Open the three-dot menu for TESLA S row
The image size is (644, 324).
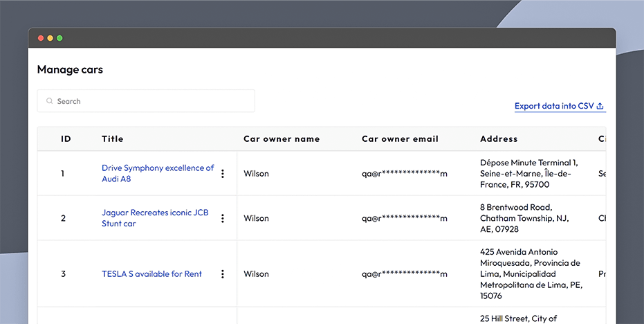pyautogui.click(x=223, y=274)
